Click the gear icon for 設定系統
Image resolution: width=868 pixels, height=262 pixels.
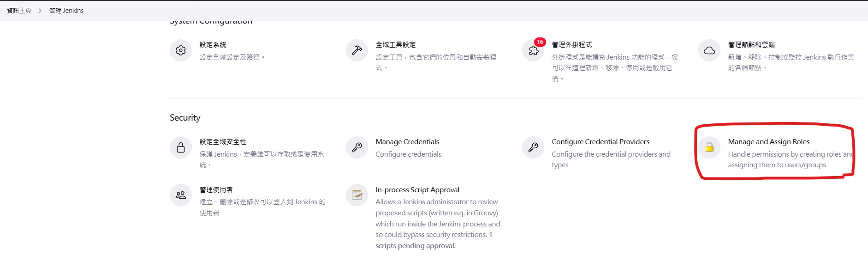pyautogui.click(x=181, y=50)
